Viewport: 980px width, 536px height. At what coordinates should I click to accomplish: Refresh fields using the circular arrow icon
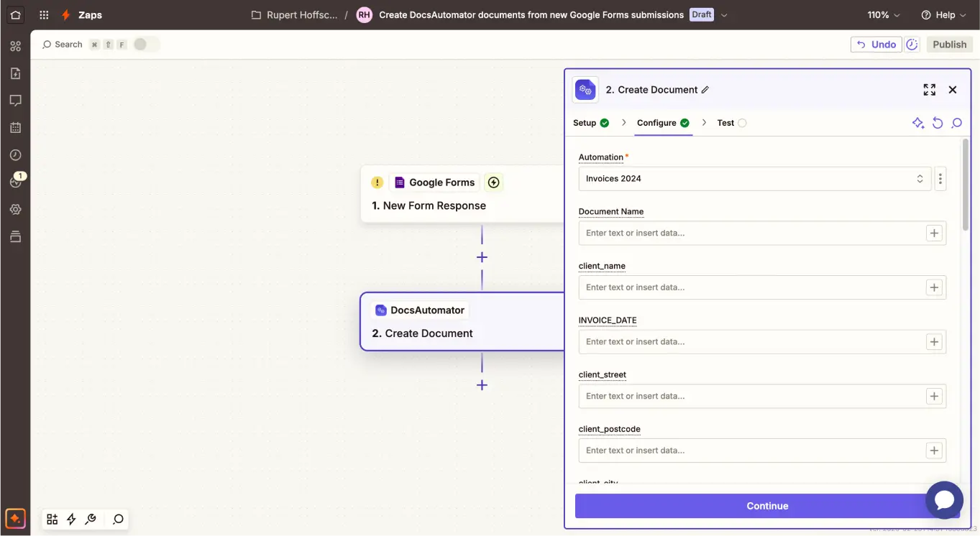click(x=938, y=122)
